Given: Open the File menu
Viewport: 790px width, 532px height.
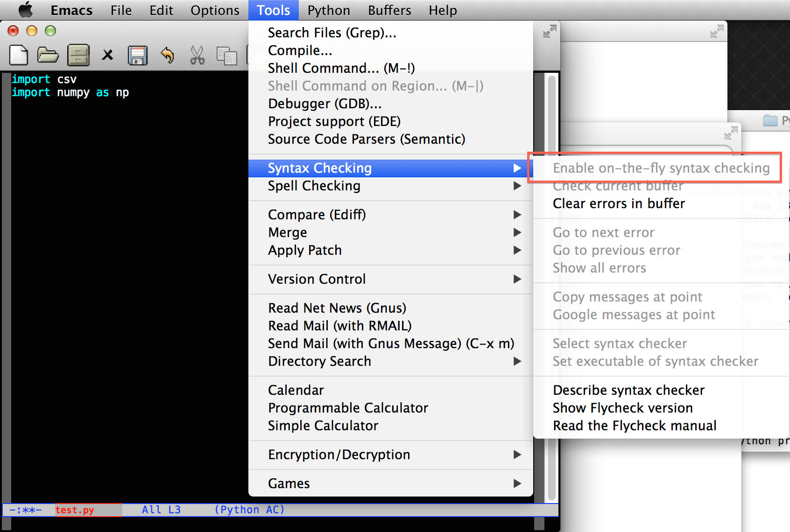Looking at the screenshot, I should pos(121,10).
